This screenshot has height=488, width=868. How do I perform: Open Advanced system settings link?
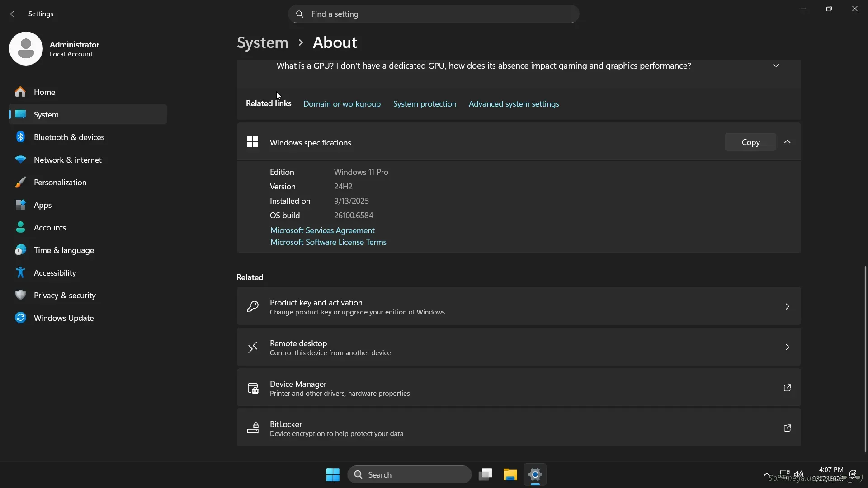(x=514, y=104)
